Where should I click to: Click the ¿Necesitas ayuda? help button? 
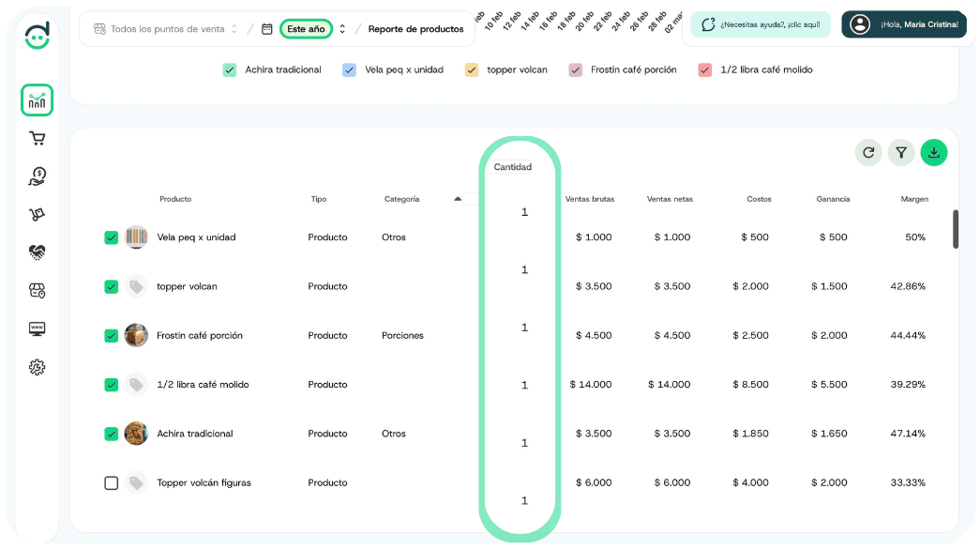(x=760, y=24)
